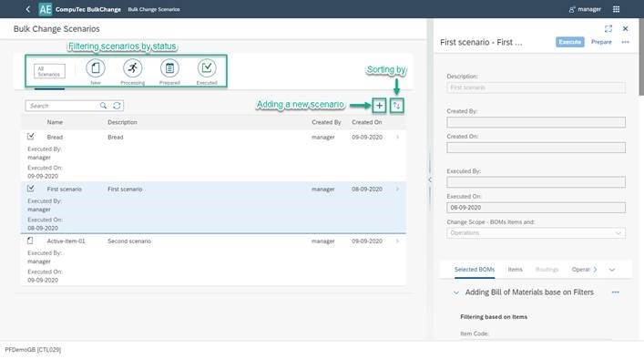Viewport: 644px width, 359px height.
Task: Open the app launcher grid icon
Action: click(x=616, y=9)
